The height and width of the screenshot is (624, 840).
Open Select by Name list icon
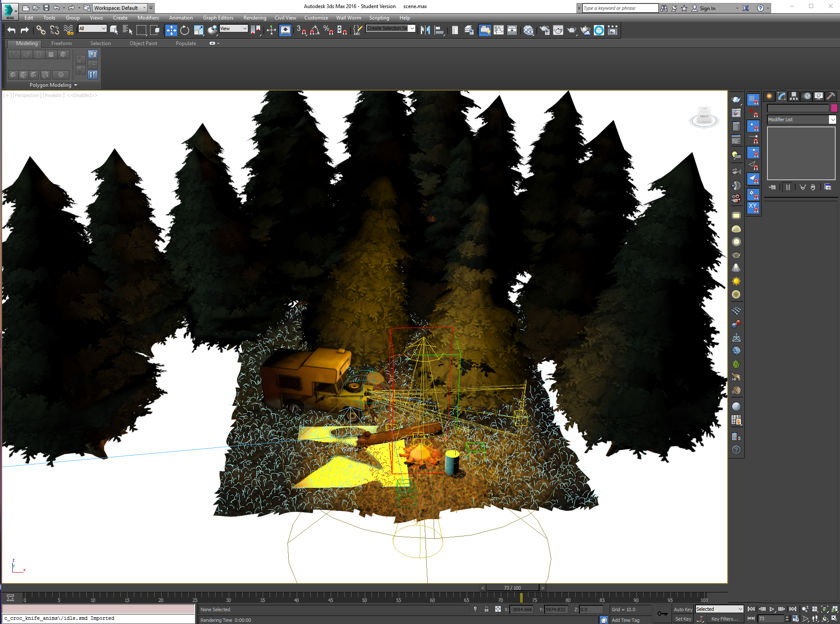click(128, 30)
